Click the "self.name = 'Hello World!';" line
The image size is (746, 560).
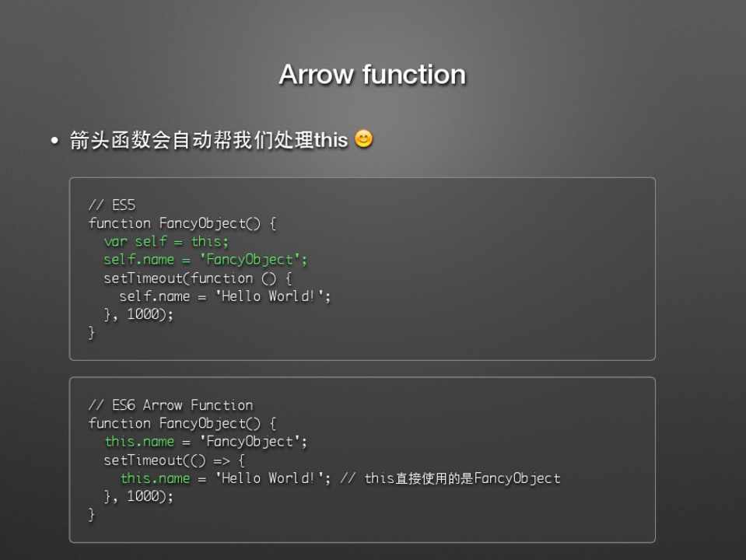click(225, 296)
